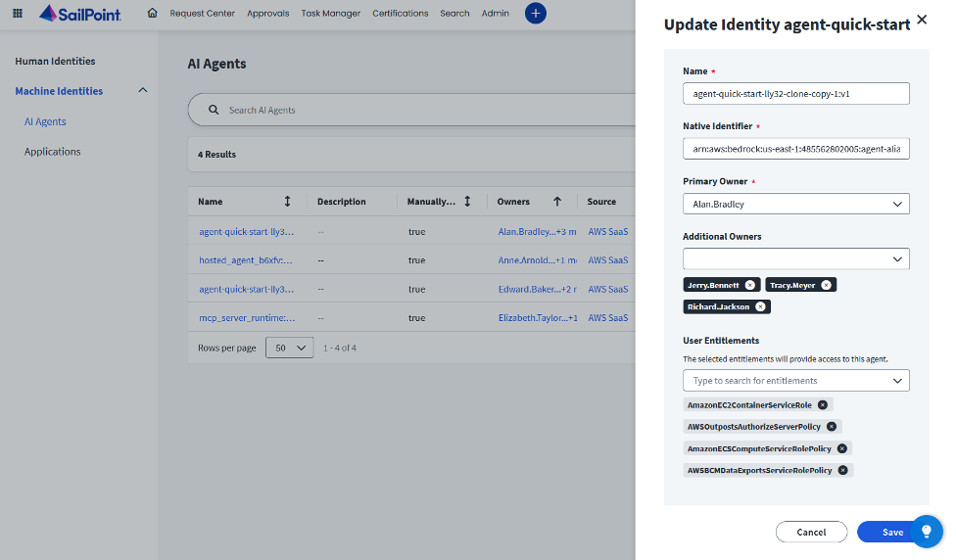The image size is (956, 560).
Task: Remove AmazonECSComputeServiceRolePolicy entitlement
Action: (x=842, y=448)
